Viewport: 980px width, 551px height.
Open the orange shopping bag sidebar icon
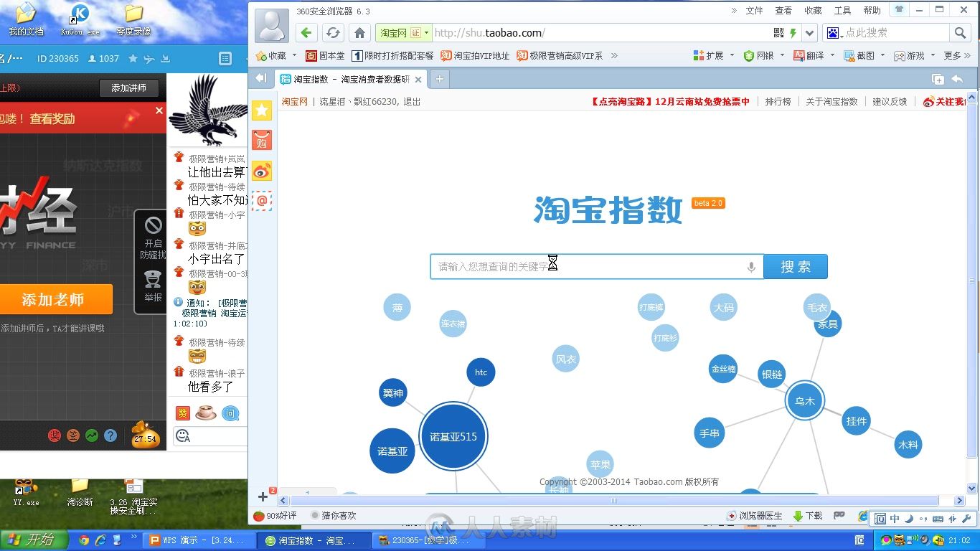click(263, 141)
